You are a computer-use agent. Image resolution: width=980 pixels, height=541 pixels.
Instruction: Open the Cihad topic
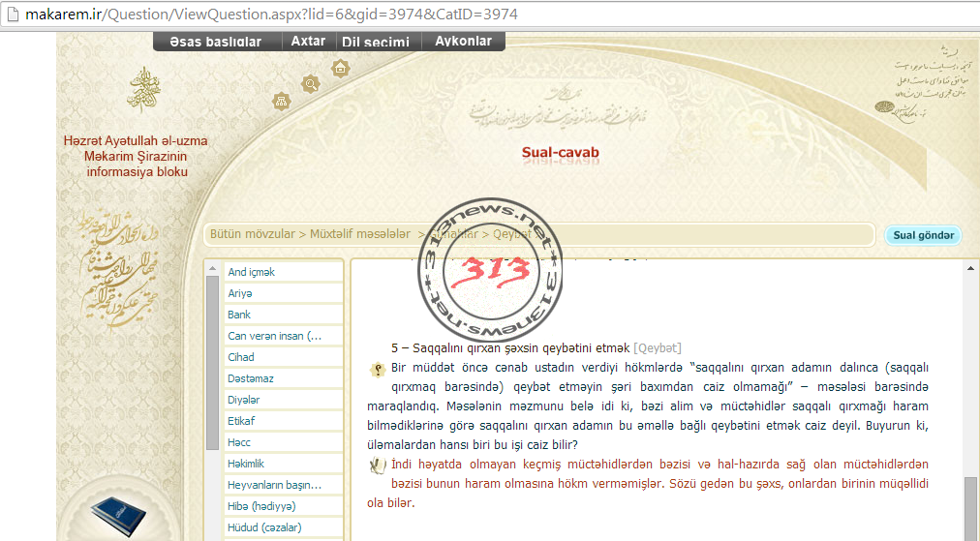tap(284, 357)
